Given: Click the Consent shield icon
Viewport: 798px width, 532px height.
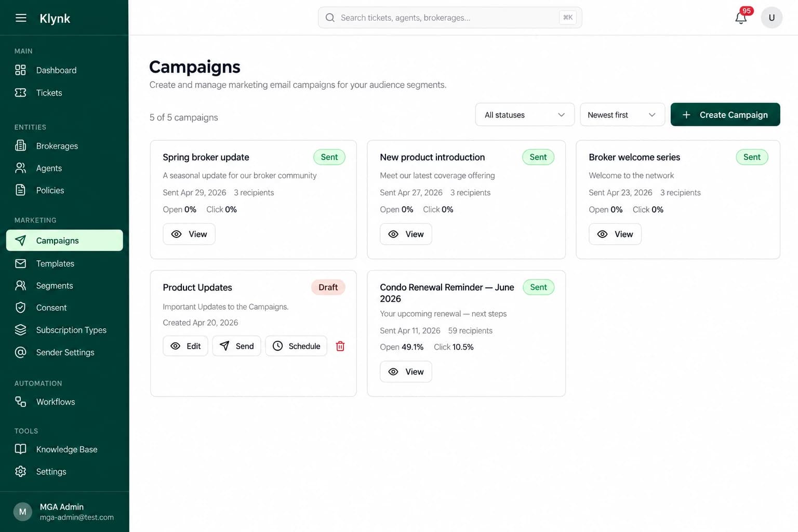Looking at the screenshot, I should click(20, 308).
